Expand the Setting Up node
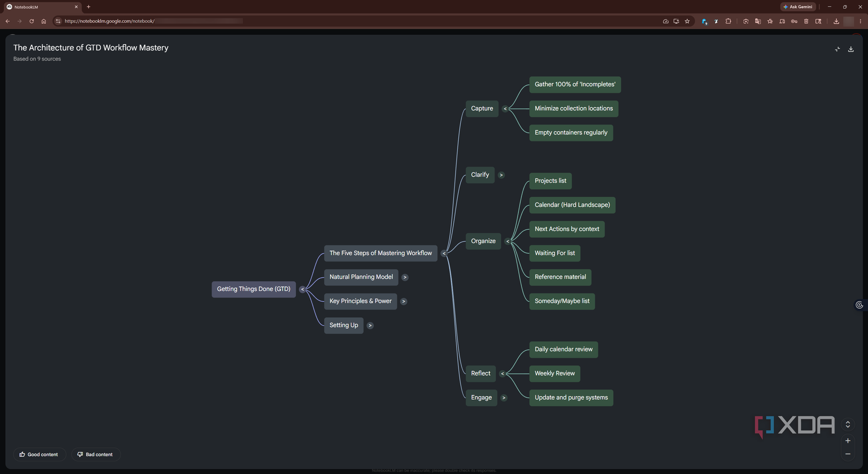The width and height of the screenshot is (868, 474). (x=370, y=326)
